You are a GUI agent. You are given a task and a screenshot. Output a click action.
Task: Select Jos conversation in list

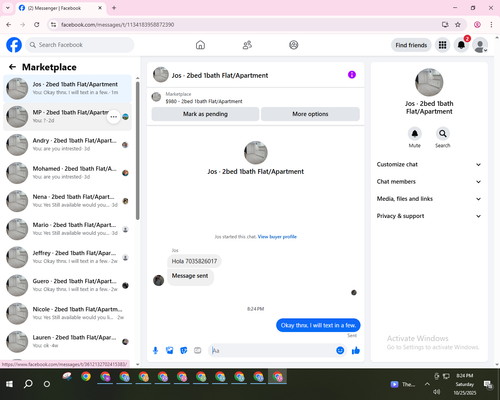(67, 88)
